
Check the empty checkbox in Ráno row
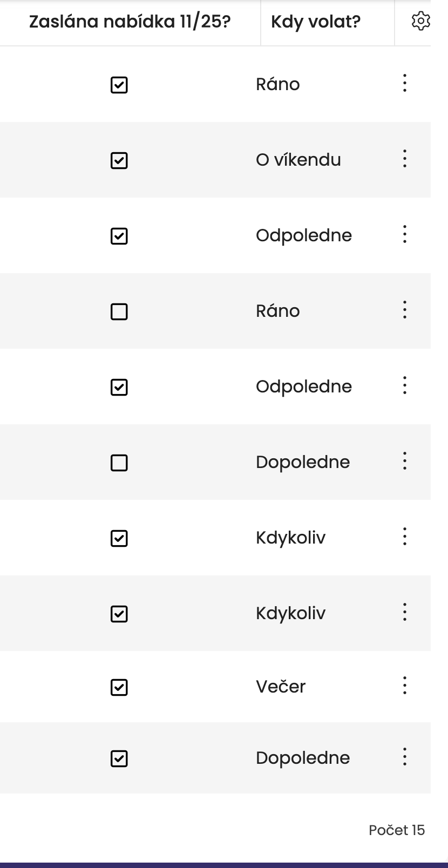click(x=119, y=311)
